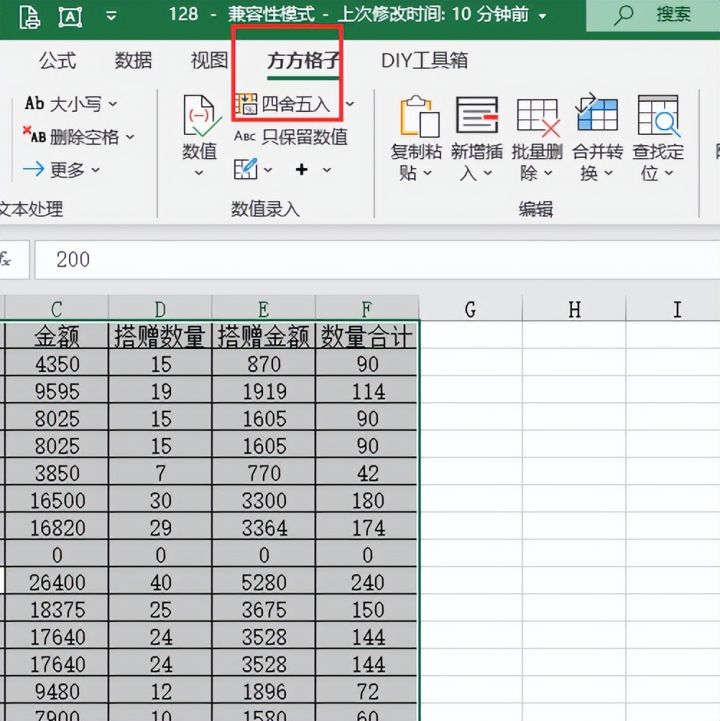
Task: Click the cell with value 4350
Action: tap(57, 364)
